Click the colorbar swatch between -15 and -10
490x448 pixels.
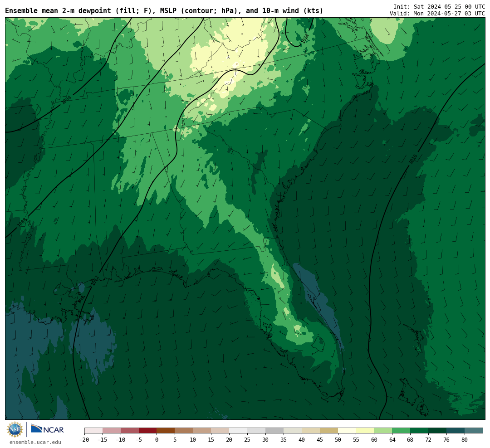pyautogui.click(x=112, y=431)
